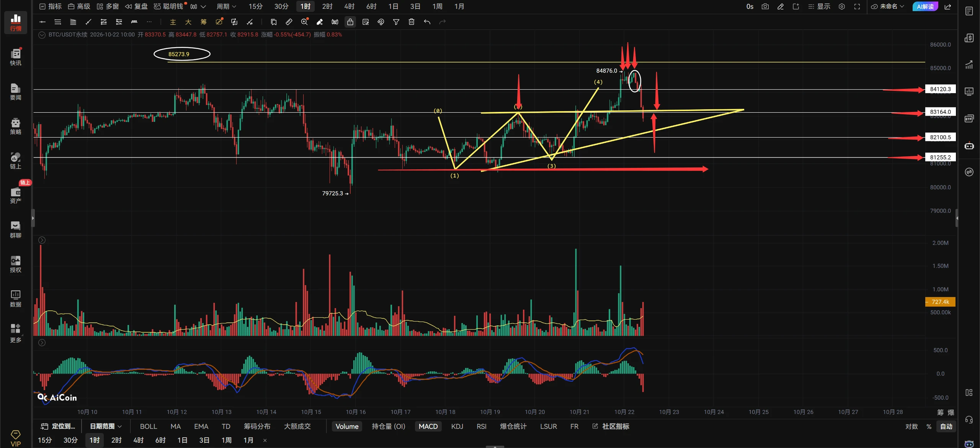Select the KDJ indicator tab
This screenshot has width=980, height=448.
point(457,426)
